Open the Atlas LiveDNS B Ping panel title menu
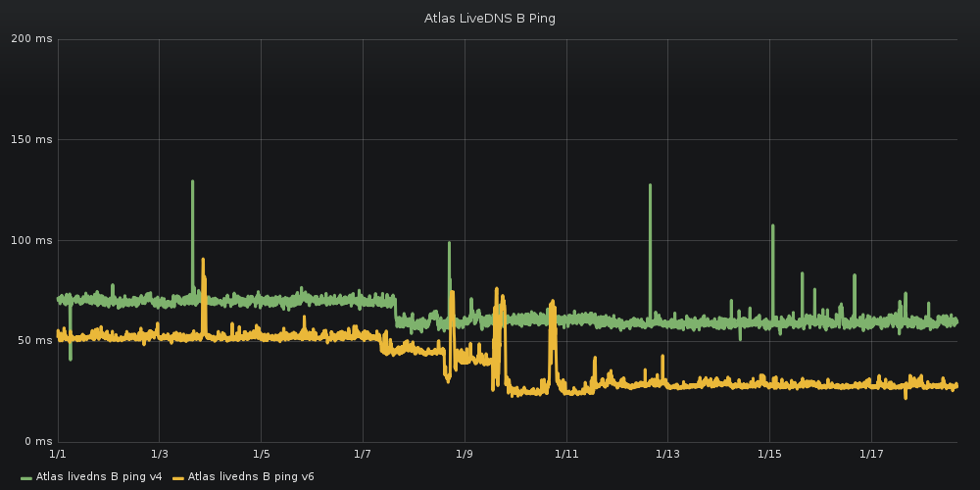 (x=489, y=18)
